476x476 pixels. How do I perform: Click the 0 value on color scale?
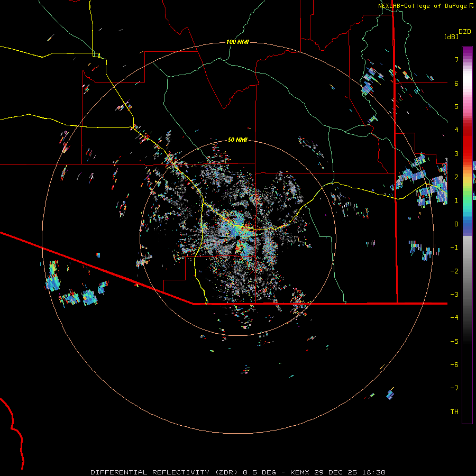[456, 224]
